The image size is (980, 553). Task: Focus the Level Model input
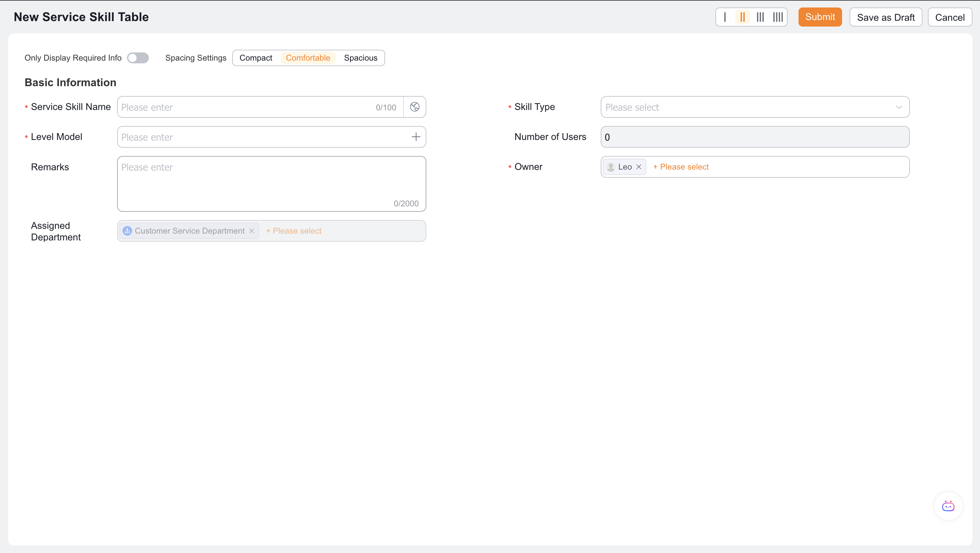pos(272,137)
